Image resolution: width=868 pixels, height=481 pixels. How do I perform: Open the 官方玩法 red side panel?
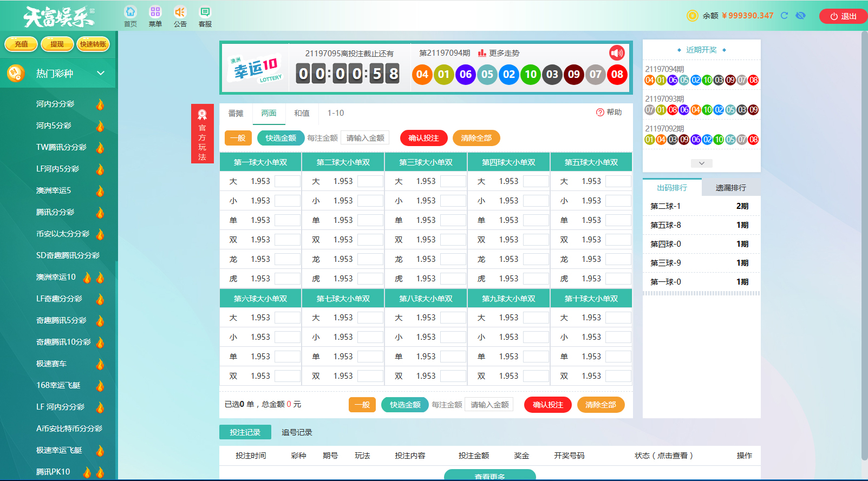(202, 134)
